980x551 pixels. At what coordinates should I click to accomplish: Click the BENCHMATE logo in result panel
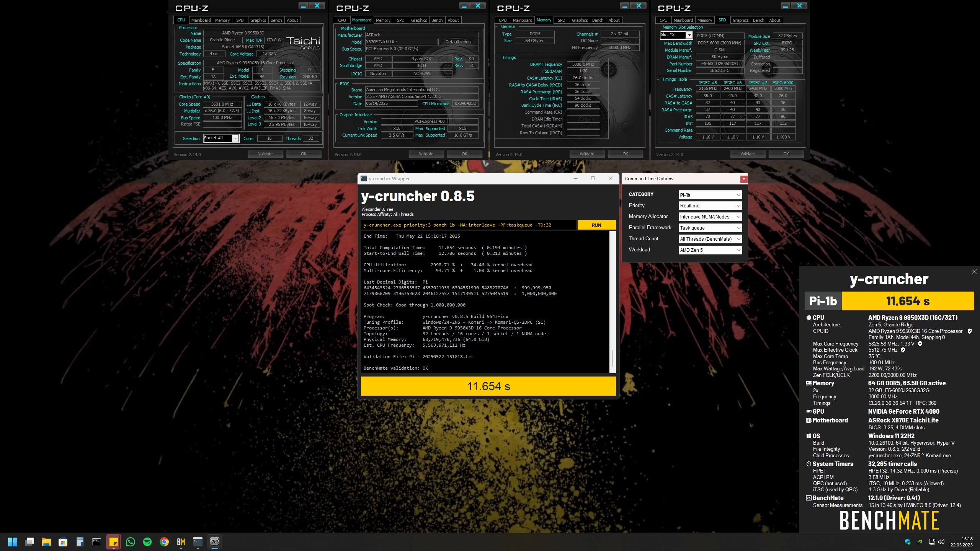click(x=889, y=521)
